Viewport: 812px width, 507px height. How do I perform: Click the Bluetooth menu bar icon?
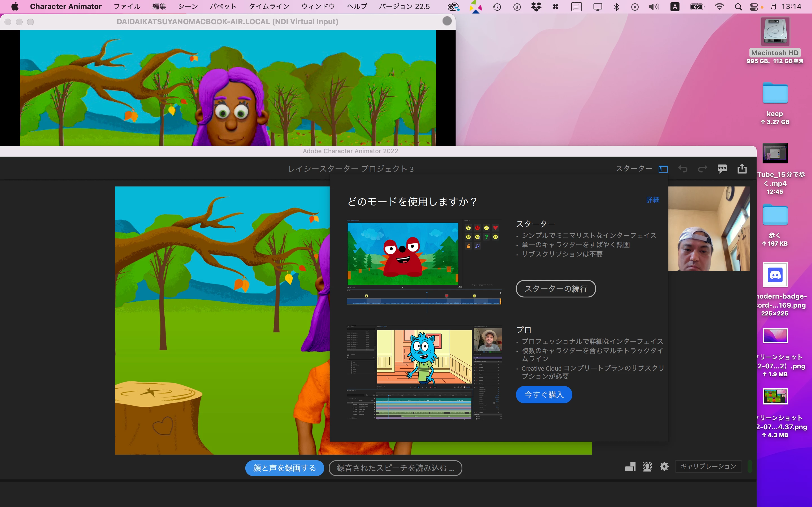tap(616, 7)
